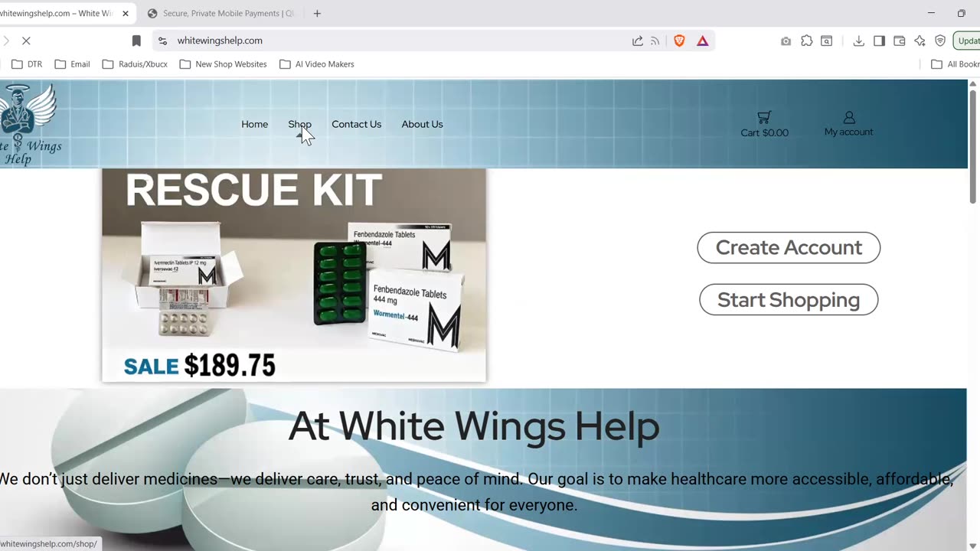Open Leo AI sparkle icon
980x551 pixels.
pos(920,41)
